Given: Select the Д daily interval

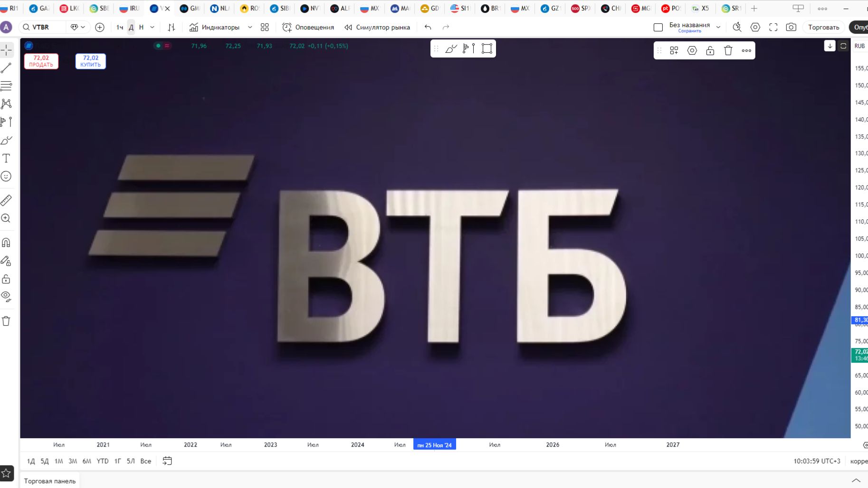Looking at the screenshot, I should (x=131, y=27).
